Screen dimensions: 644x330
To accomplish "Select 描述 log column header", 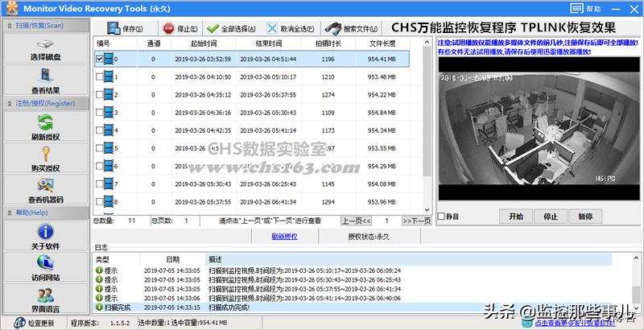I will click(x=408, y=259).
